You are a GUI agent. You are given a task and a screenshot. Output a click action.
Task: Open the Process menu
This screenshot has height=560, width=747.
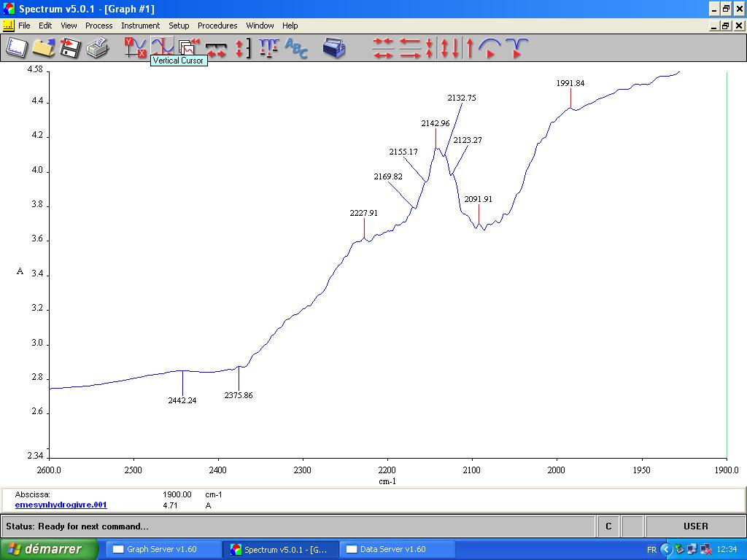pos(98,26)
